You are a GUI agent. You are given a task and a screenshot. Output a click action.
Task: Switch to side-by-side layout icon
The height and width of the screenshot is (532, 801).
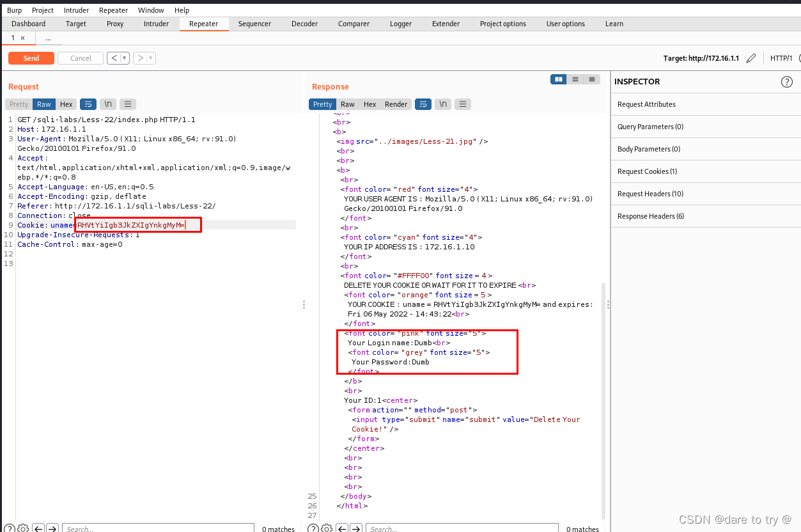click(559, 79)
